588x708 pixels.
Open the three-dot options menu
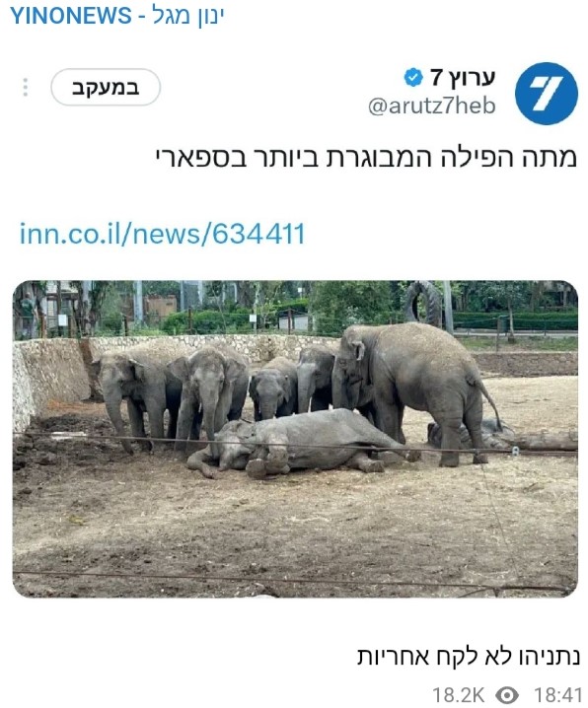[26, 87]
